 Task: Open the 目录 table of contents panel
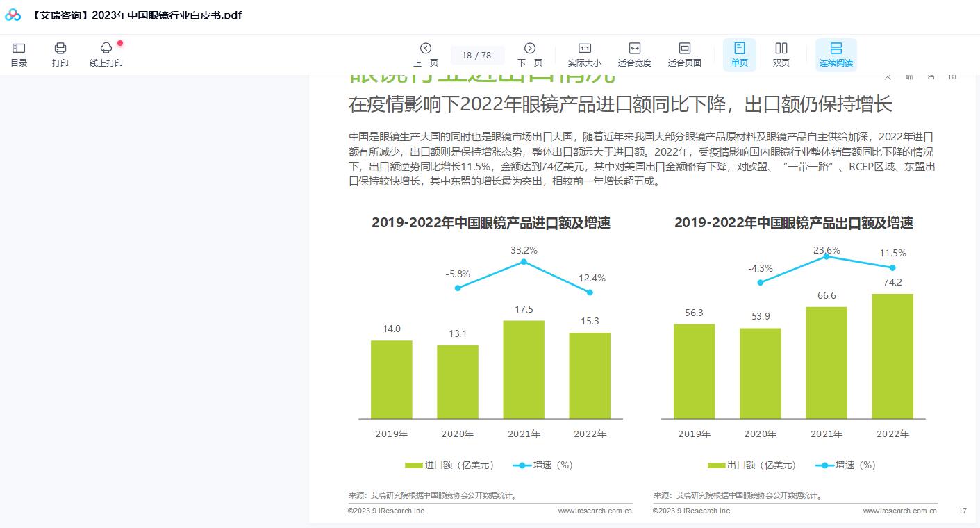point(19,53)
